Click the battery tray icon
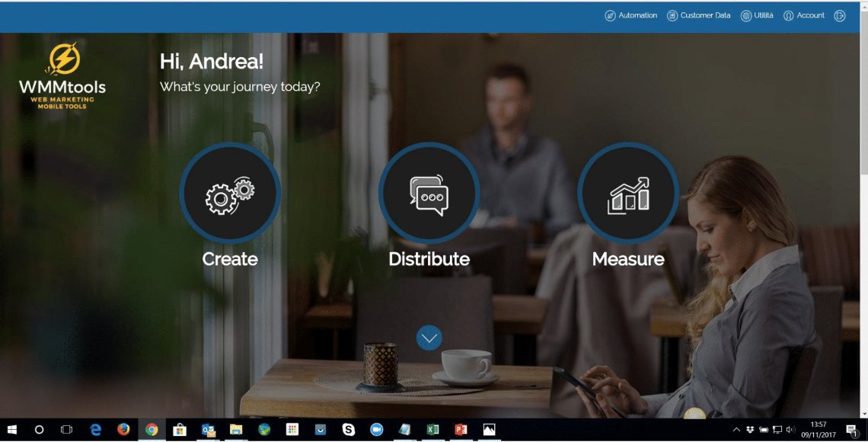 coord(764,430)
